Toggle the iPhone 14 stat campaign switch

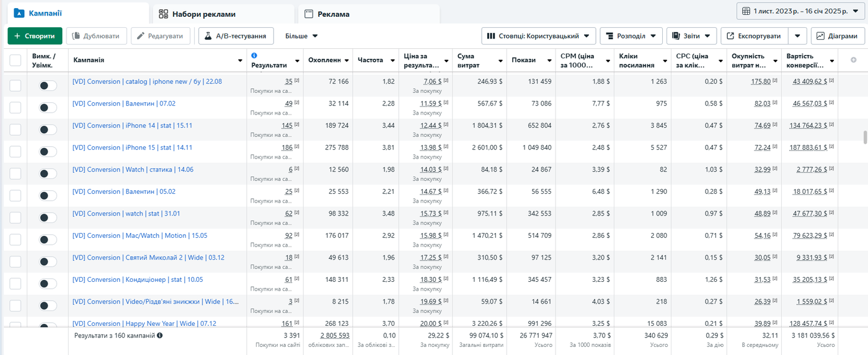point(48,130)
